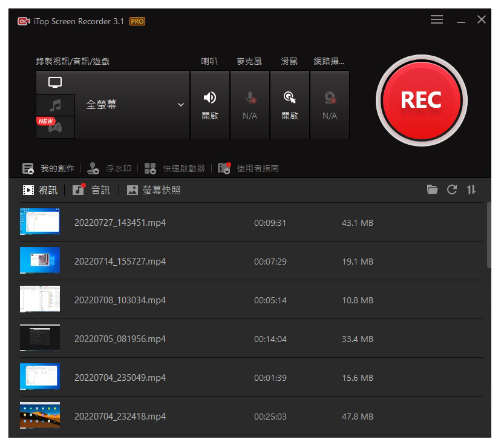Click the recordings list scrollbar
501x448 pixels.
click(x=488, y=235)
